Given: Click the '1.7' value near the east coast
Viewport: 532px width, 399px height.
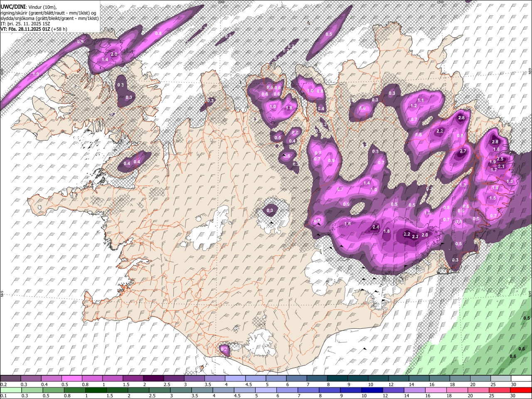Looking at the screenshot, I should tap(494, 170).
